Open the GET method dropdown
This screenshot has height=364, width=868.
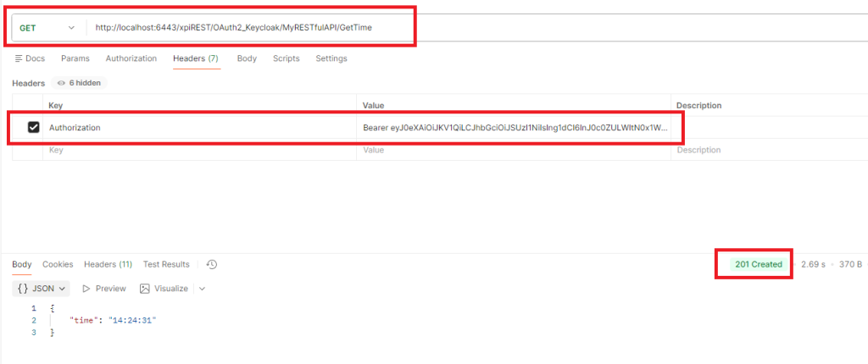coord(47,28)
